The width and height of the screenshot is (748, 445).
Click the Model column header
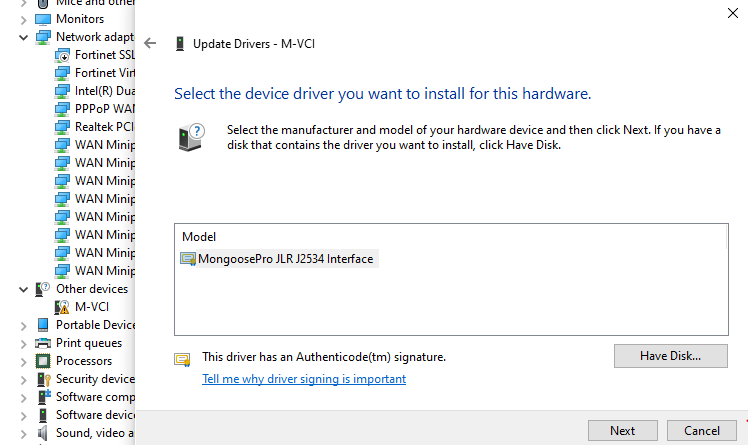(x=199, y=237)
